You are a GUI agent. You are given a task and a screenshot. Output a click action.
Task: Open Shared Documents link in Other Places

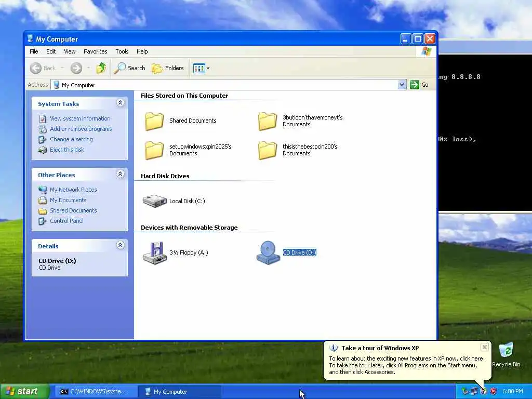click(73, 210)
